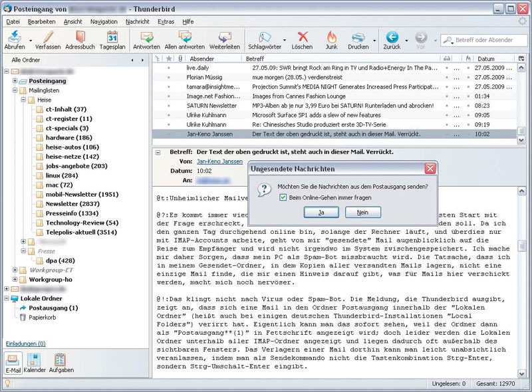Open the Nachricht menu
The image size is (532, 392).
pyautogui.click(x=137, y=22)
